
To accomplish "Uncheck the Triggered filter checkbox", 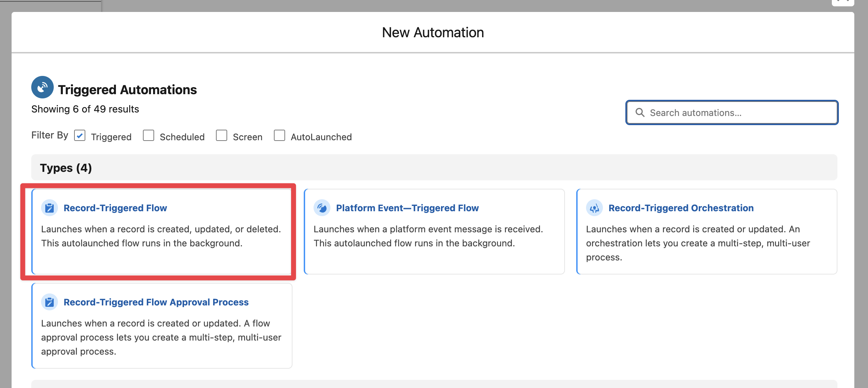I will [x=80, y=136].
